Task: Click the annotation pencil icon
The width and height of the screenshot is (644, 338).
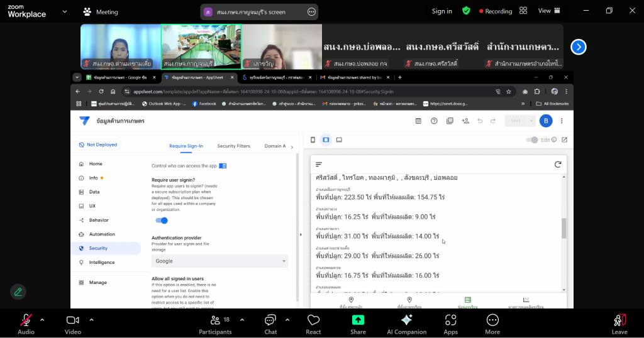Action: 18,292
